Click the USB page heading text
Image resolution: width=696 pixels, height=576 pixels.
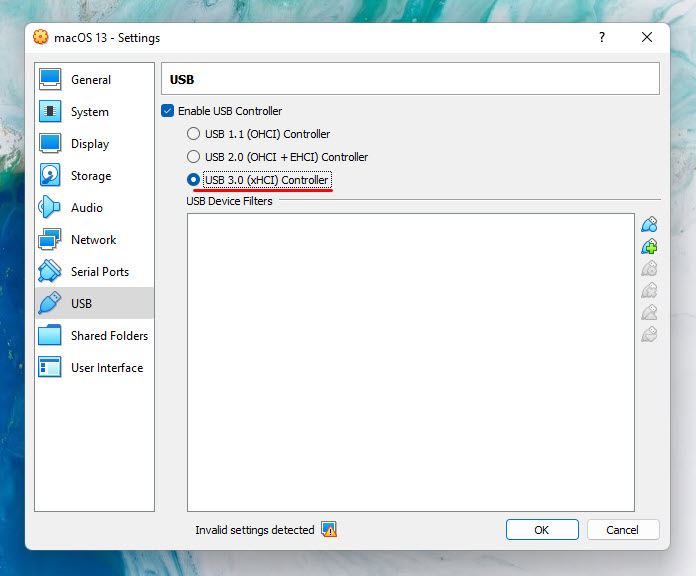[x=182, y=79]
